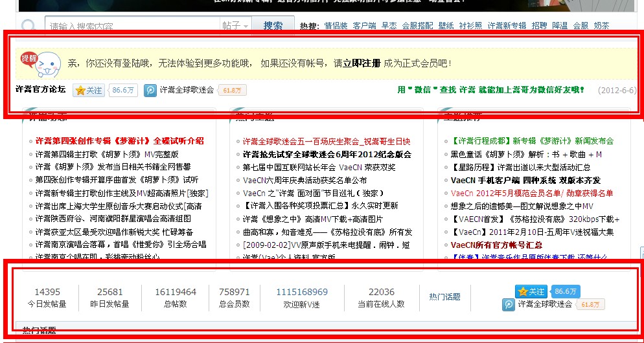Open 五一百场庆生聚会 red topic link
644x343 pixels.
(327, 142)
